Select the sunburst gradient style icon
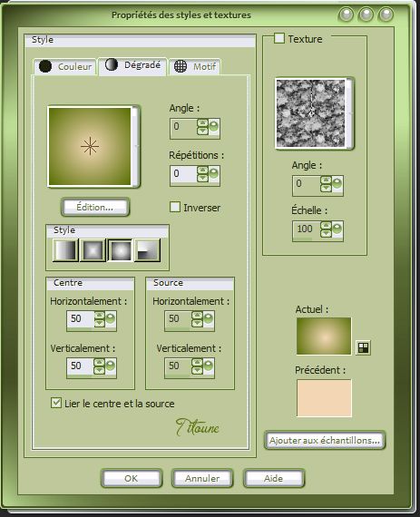The width and height of the screenshot is (420, 517). pos(121,250)
